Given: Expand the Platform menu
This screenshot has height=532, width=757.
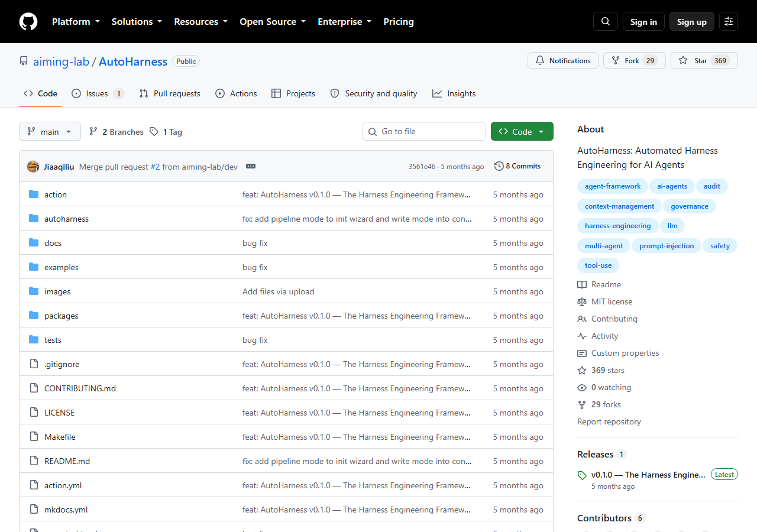Looking at the screenshot, I should click(x=76, y=22).
